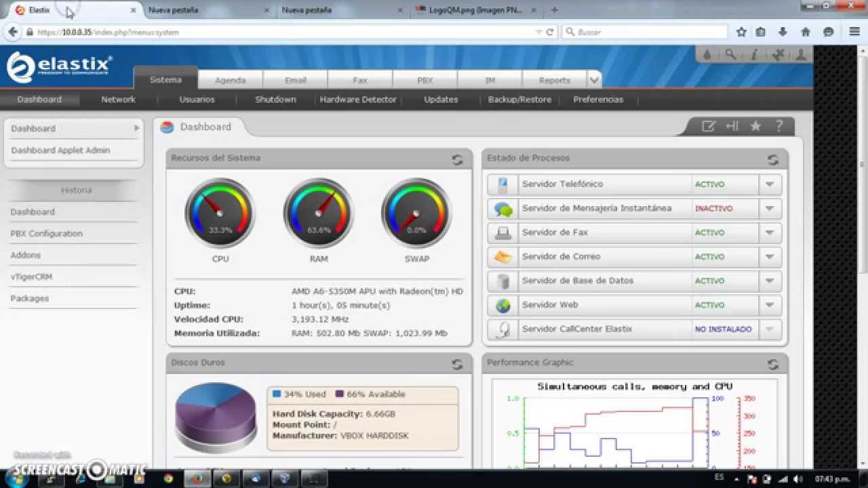The image size is (868, 488).
Task: Bookmark Dashboard with the star icon
Action: pyautogui.click(x=755, y=126)
